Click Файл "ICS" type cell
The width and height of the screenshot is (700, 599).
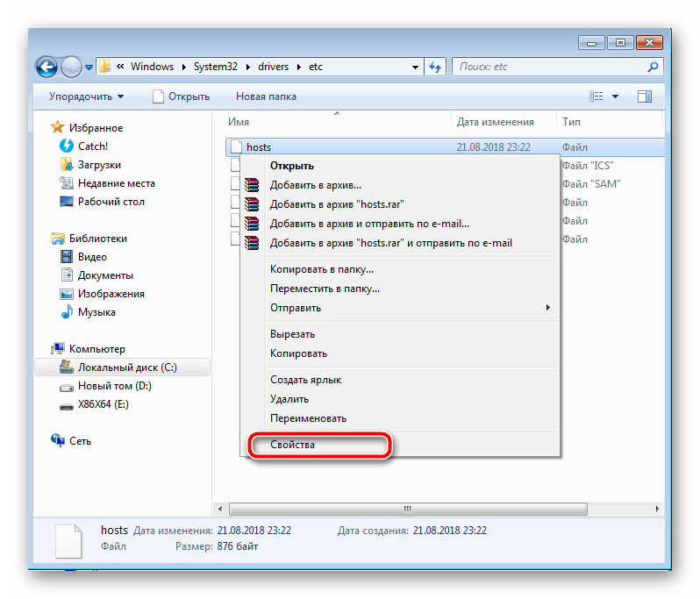pyautogui.click(x=588, y=166)
